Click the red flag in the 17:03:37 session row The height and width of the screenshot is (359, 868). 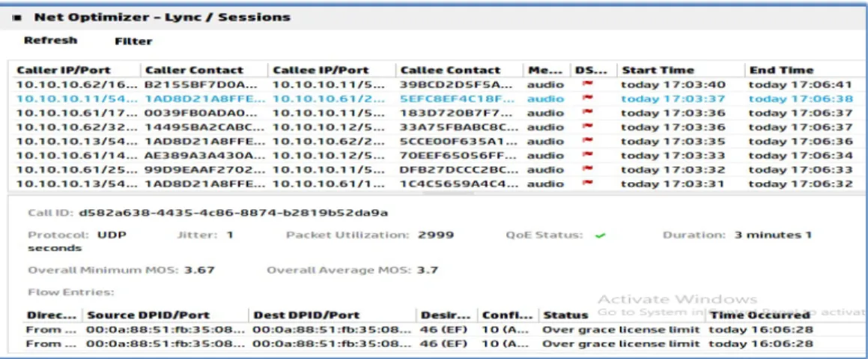click(589, 99)
